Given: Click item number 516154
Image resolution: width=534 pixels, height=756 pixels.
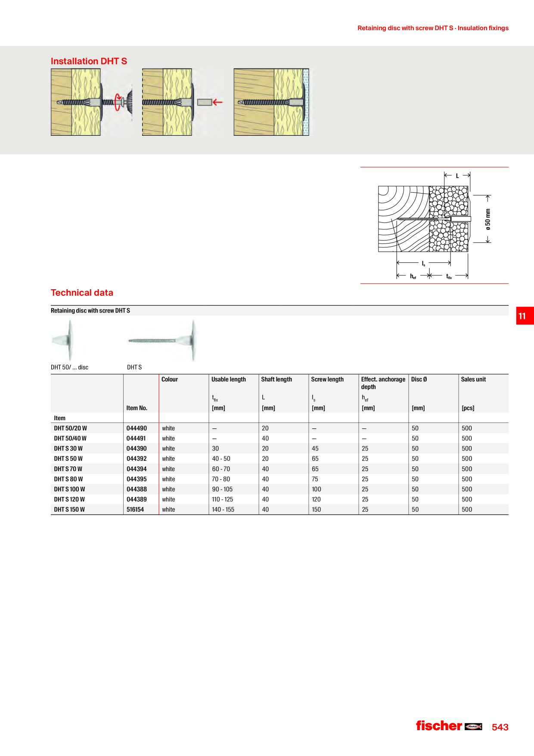Looking at the screenshot, I should (135, 509).
